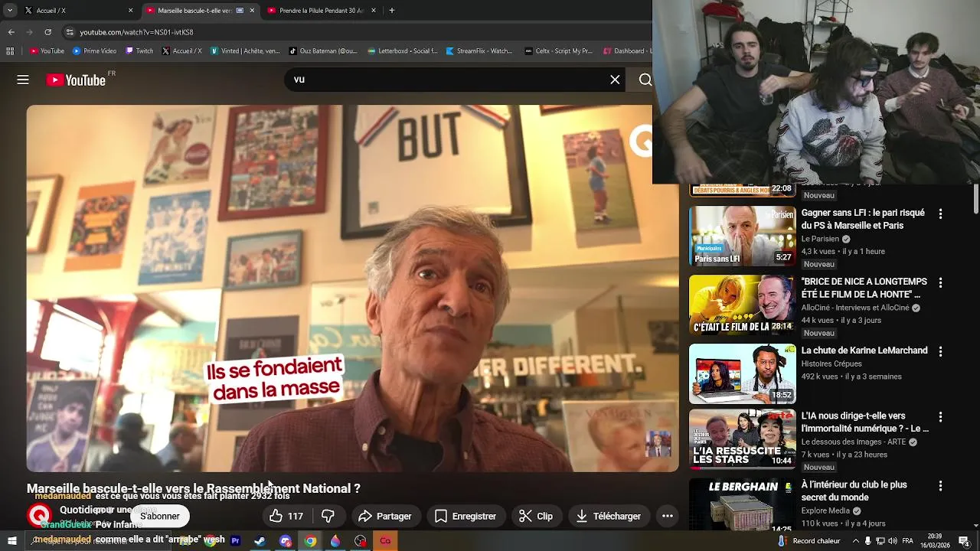Open the Celtx Script bookmark
The width and height of the screenshot is (980, 551).
click(559, 51)
